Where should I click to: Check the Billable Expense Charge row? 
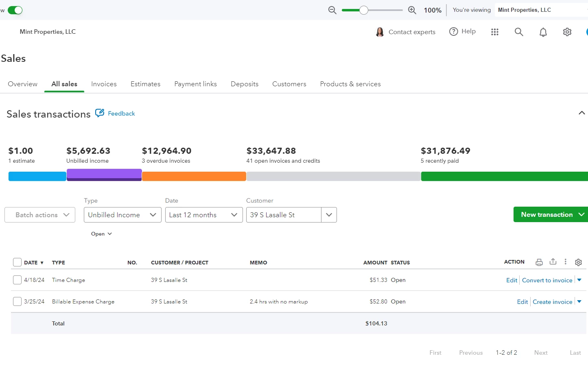[x=17, y=301]
